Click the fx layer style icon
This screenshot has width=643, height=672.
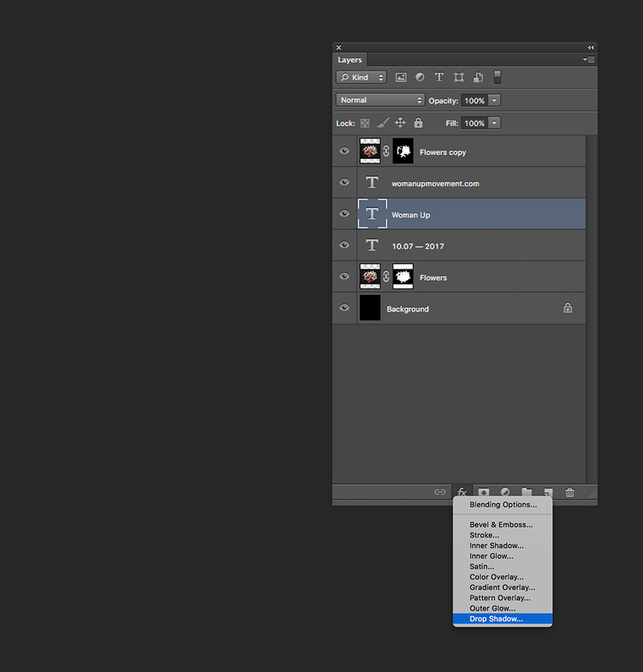coord(461,492)
